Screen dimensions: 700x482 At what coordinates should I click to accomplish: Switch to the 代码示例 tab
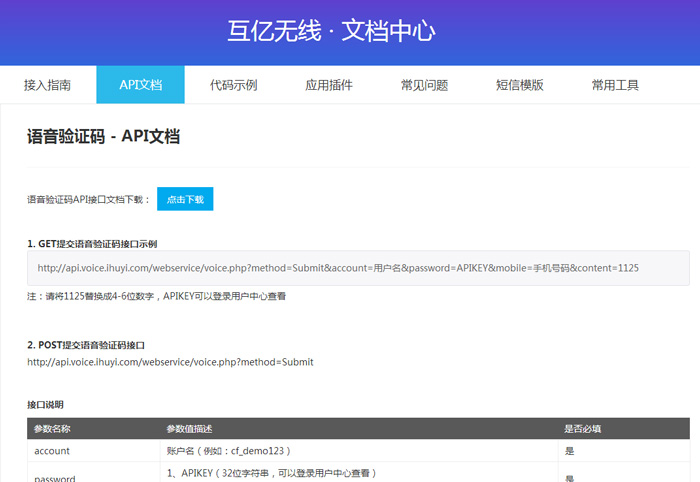coord(233,85)
